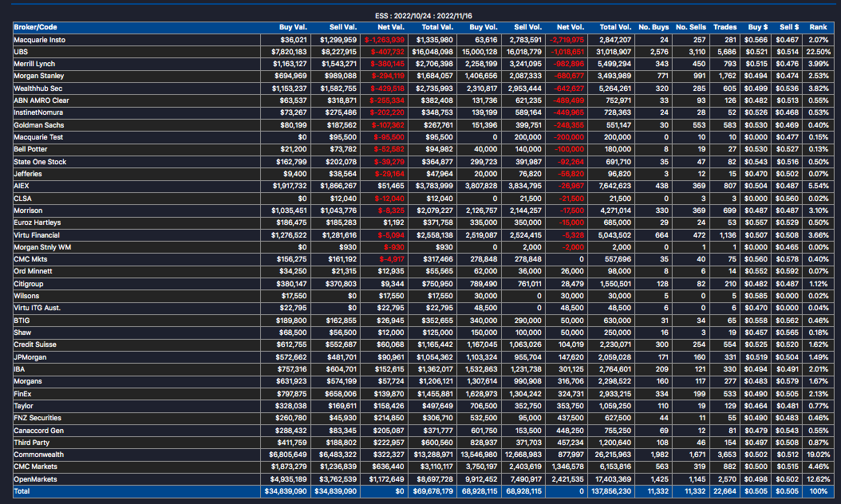The width and height of the screenshot is (841, 504).
Task: Select the Wealthhub Sec broker name
Action: click(x=38, y=89)
